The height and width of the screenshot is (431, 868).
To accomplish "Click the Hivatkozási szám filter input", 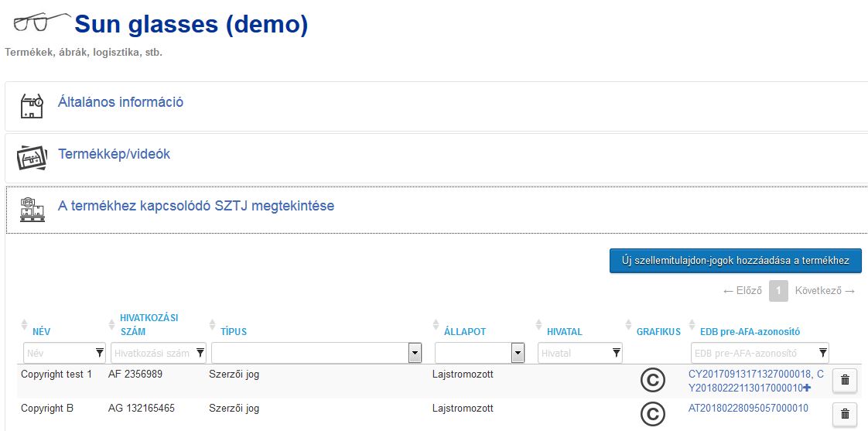I will pyautogui.click(x=159, y=353).
